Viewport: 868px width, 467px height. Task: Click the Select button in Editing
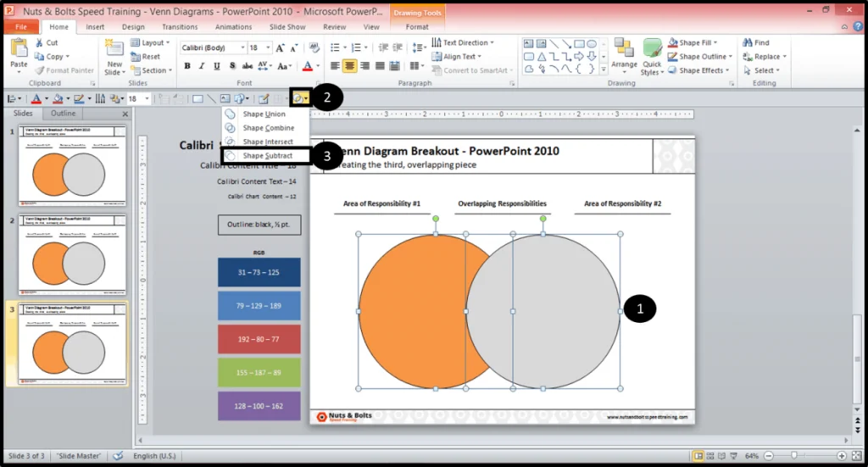pyautogui.click(x=761, y=70)
